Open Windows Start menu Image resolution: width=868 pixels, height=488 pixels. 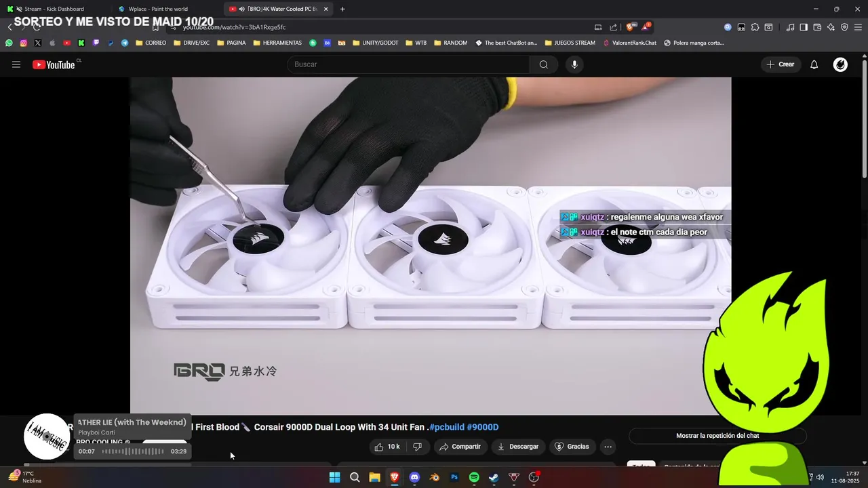(335, 477)
